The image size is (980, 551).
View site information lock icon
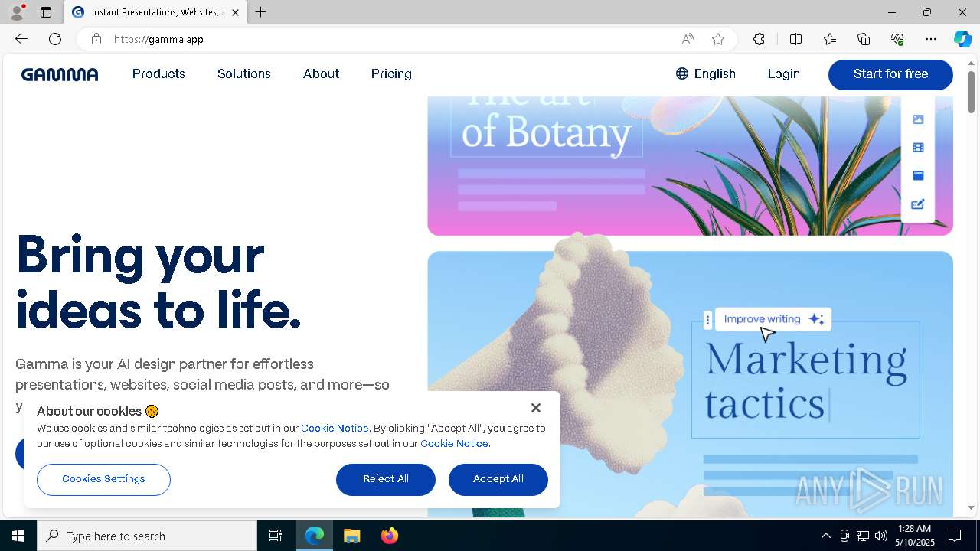(96, 39)
